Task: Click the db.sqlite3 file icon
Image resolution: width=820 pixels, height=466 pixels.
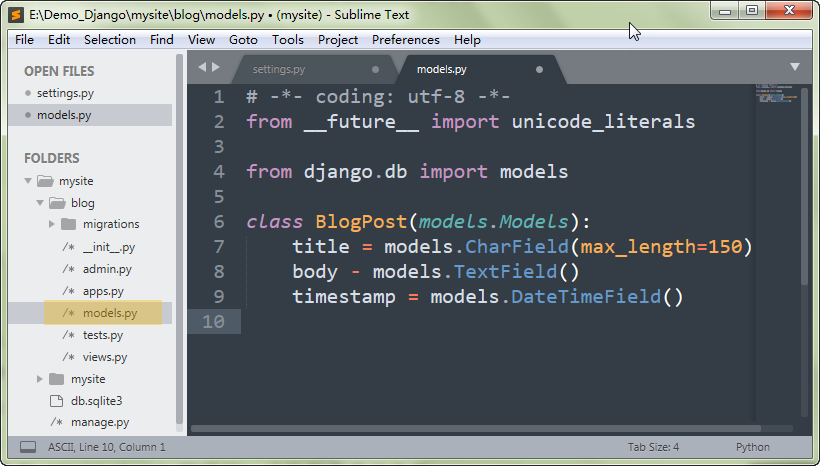Action: pos(56,401)
